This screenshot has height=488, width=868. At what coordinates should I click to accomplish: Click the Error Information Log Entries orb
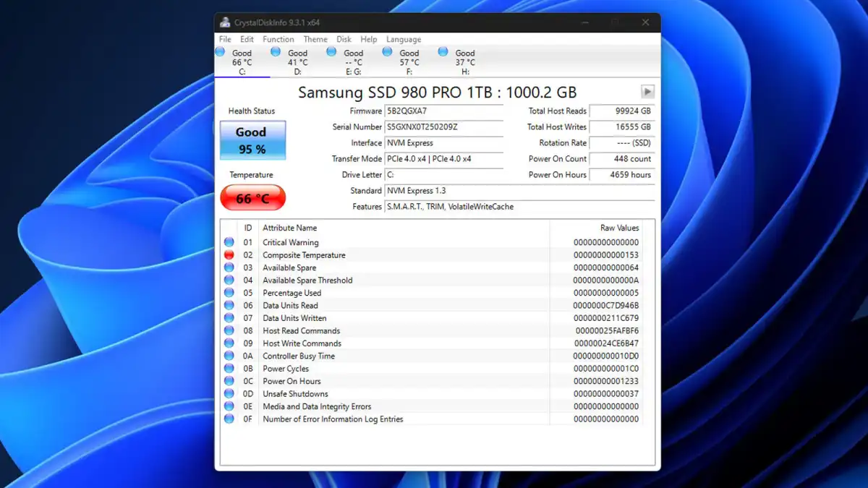tap(229, 419)
